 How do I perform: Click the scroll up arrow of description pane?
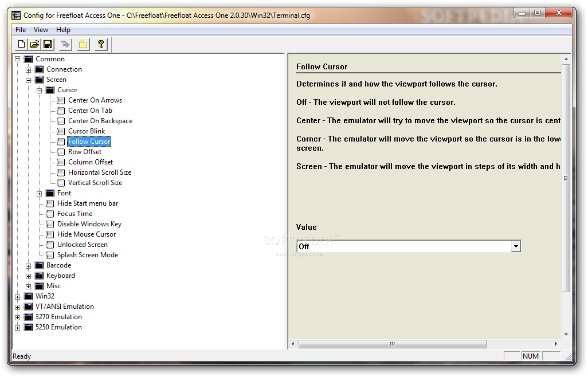coord(566,59)
